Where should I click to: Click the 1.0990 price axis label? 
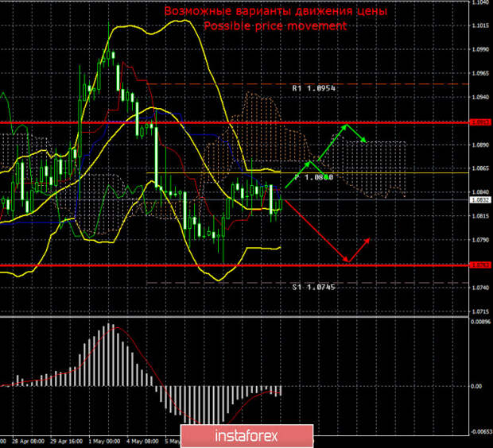tap(480, 49)
